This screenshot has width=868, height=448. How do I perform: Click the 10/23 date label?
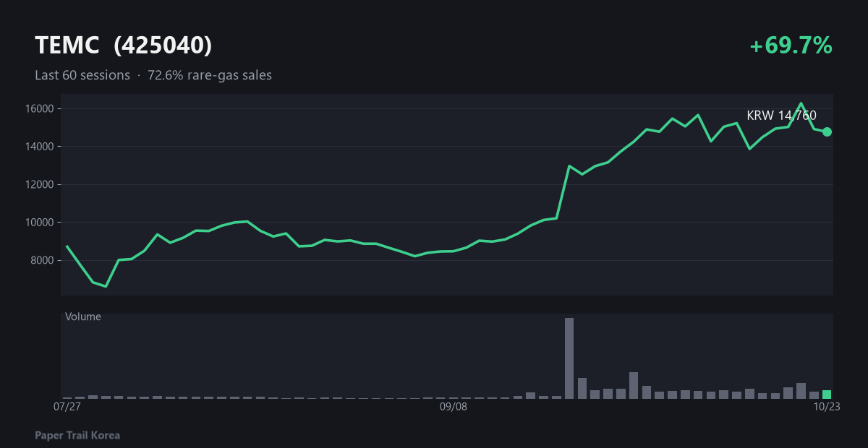tap(826, 407)
